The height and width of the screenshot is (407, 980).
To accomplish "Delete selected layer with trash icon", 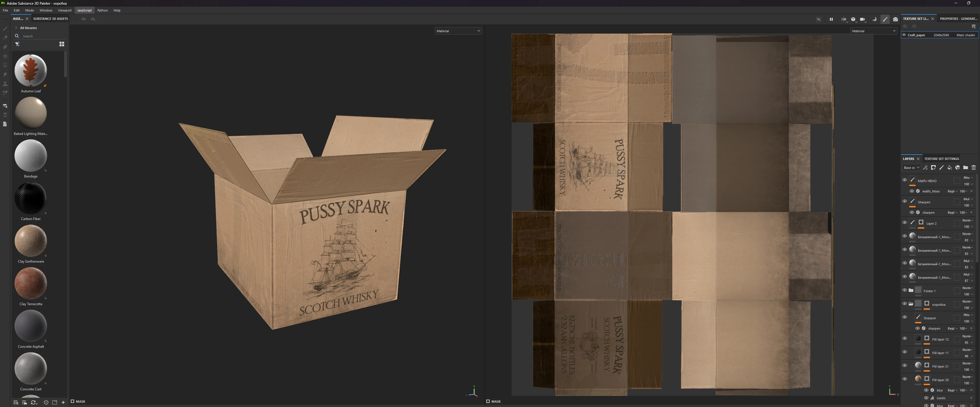I will pos(974,168).
